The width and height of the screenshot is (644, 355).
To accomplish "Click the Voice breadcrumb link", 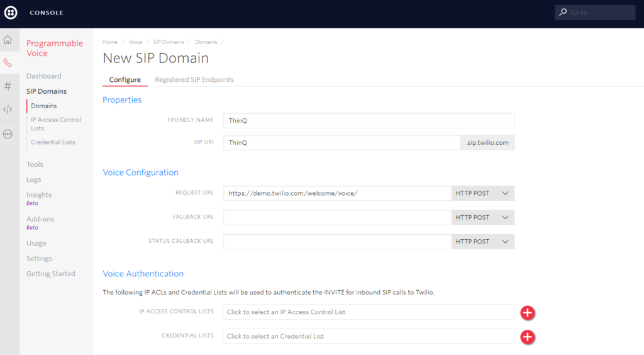I will [136, 42].
